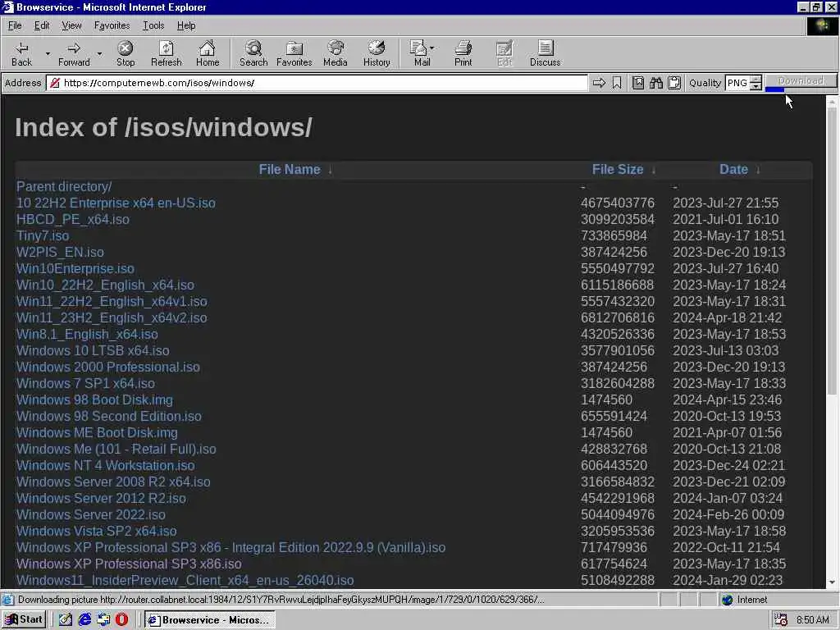
Task: Click the date 2024-Apr-18 21:42
Action: pyautogui.click(x=727, y=317)
